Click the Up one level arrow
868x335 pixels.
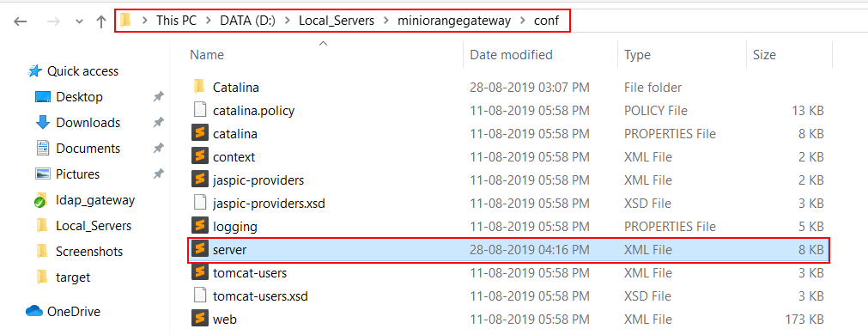[x=101, y=21]
